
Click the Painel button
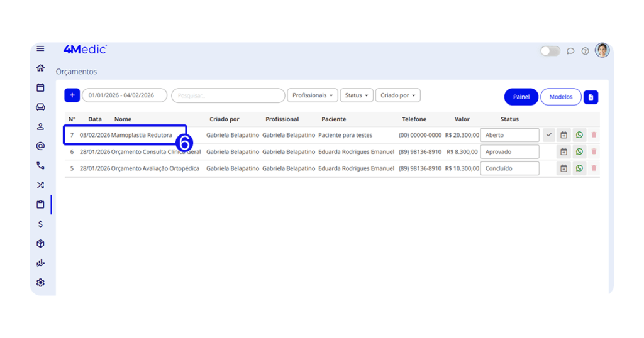point(521,97)
